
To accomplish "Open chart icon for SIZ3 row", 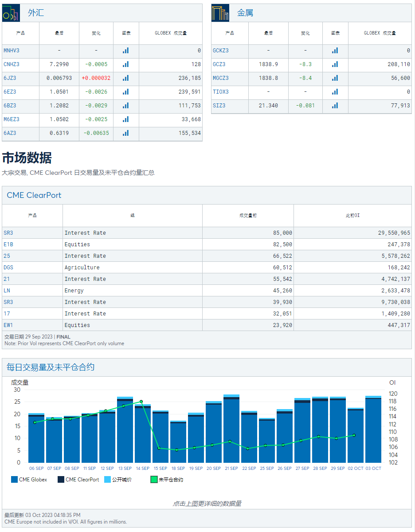I will pyautogui.click(x=335, y=106).
